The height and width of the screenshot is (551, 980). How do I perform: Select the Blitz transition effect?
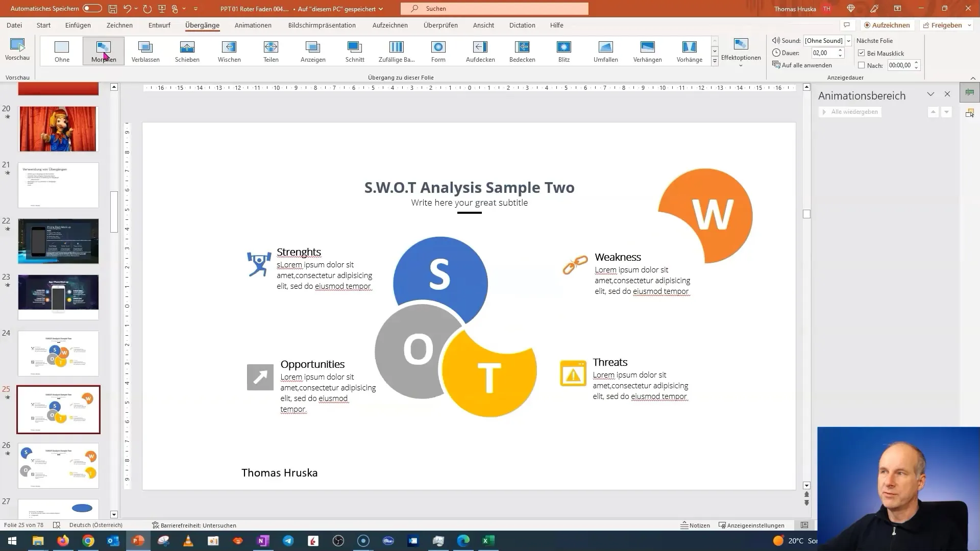564,51
